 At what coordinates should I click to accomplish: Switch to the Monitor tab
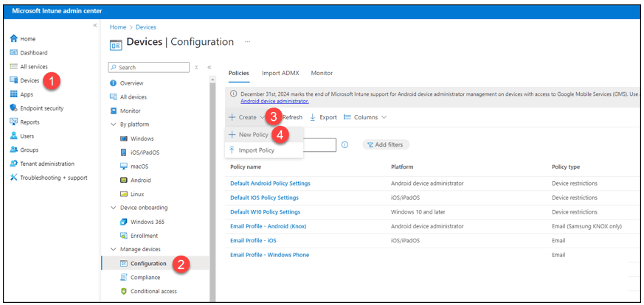pos(322,74)
